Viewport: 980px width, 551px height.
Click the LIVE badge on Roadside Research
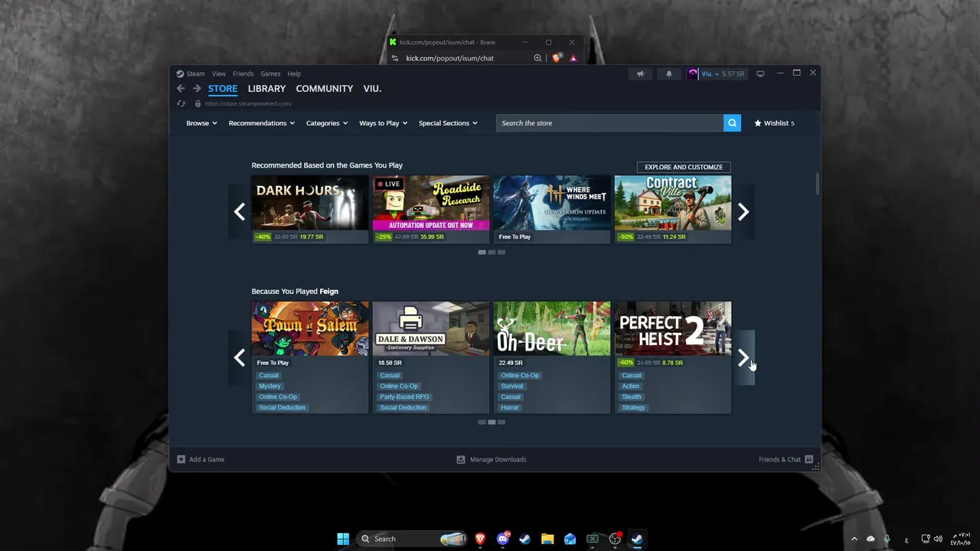pos(389,184)
